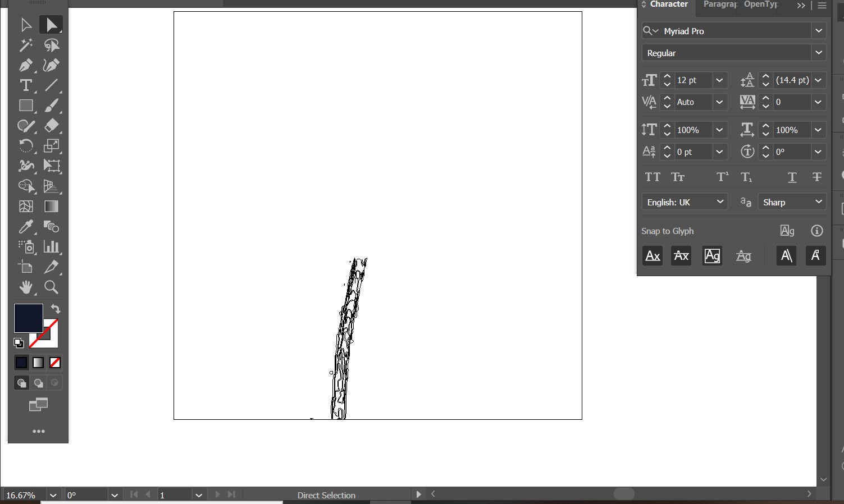Select the Lasso tool

(x=52, y=45)
